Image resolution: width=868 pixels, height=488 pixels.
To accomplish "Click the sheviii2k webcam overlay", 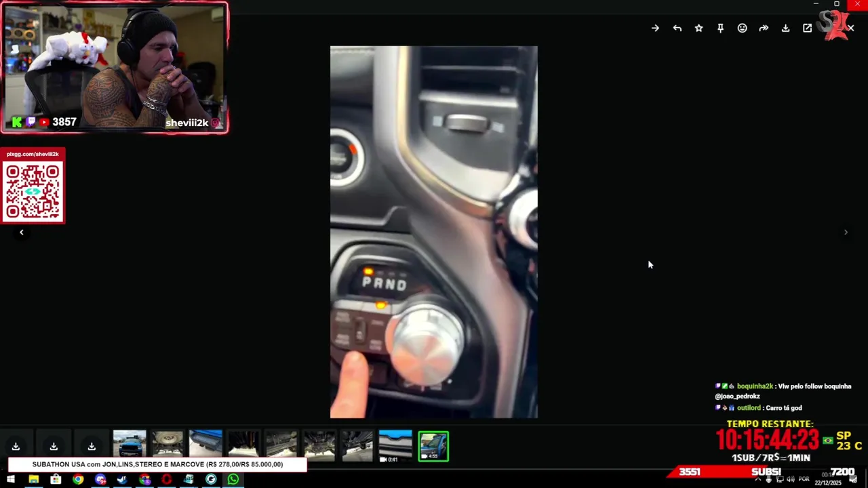I will (x=115, y=67).
